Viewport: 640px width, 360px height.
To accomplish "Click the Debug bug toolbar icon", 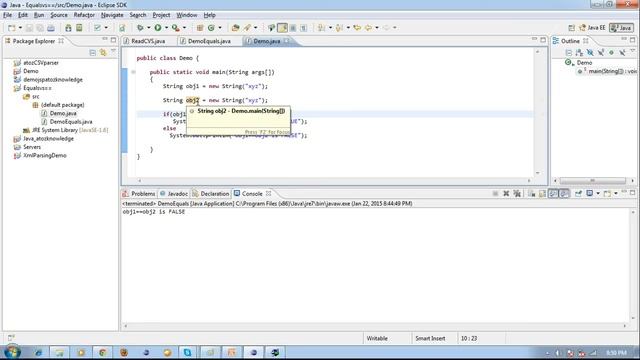I will (140, 28).
